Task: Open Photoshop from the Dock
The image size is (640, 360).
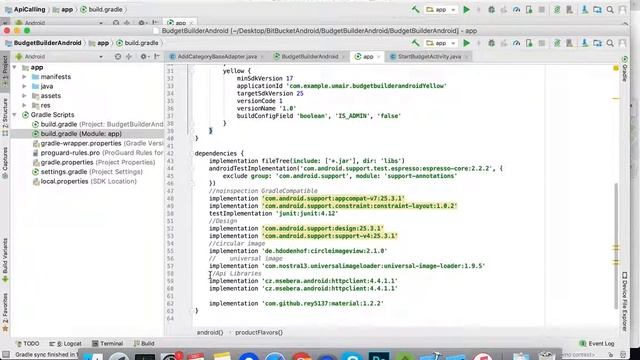Action: click(379, 356)
